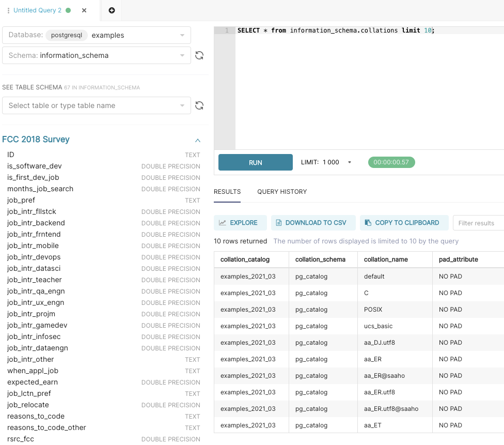Click the green connection dot on the tab

(69, 10)
